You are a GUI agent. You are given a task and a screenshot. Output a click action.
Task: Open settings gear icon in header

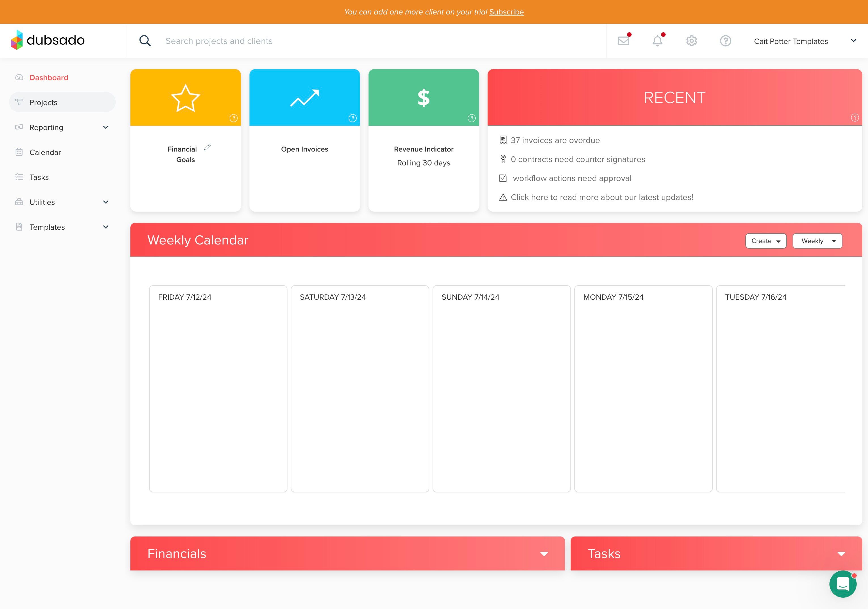point(691,41)
